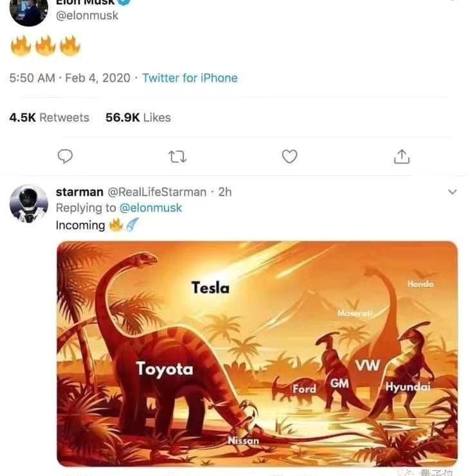The width and height of the screenshot is (468, 476).
Task: Expand the chevron menu on starman's reply
Action: point(452,192)
